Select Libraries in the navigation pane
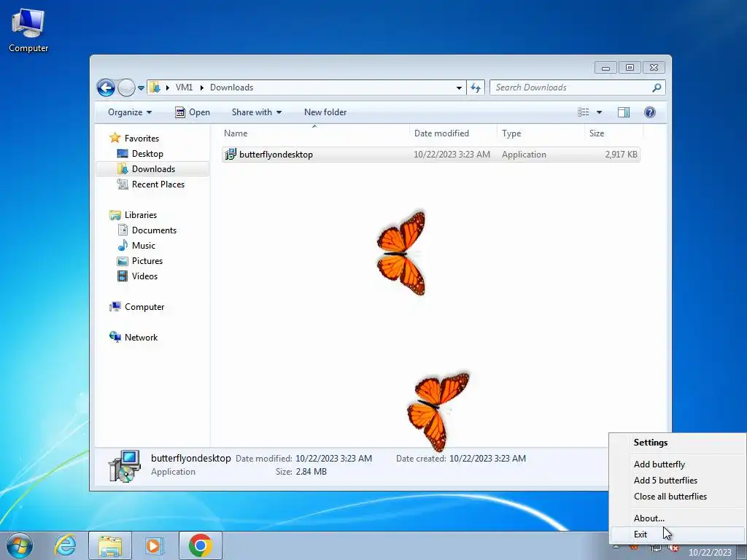Viewport: 747px width, 560px height. (141, 215)
